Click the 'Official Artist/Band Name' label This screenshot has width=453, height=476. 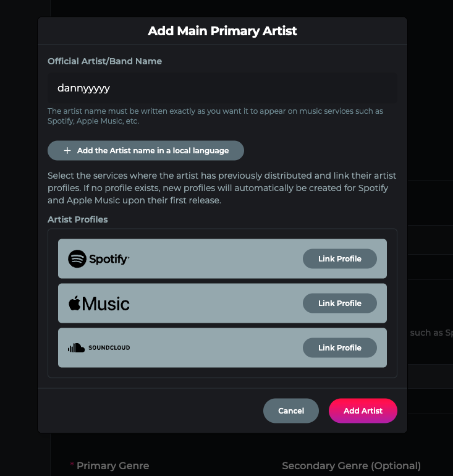(105, 62)
